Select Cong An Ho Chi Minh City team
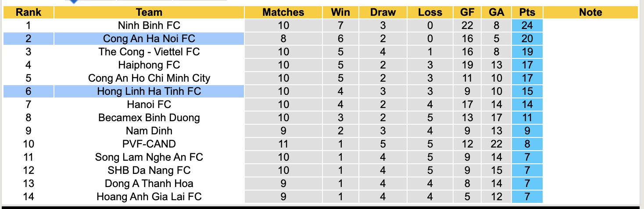 149,78
